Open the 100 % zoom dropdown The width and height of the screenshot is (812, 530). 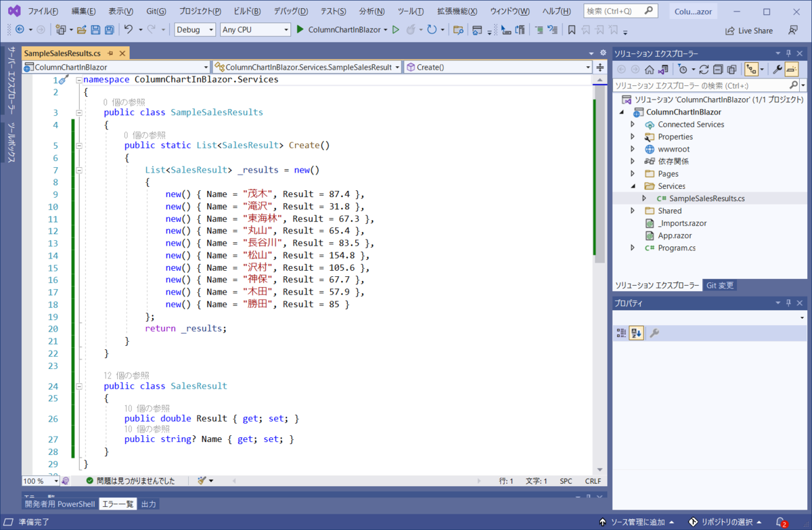pos(41,481)
